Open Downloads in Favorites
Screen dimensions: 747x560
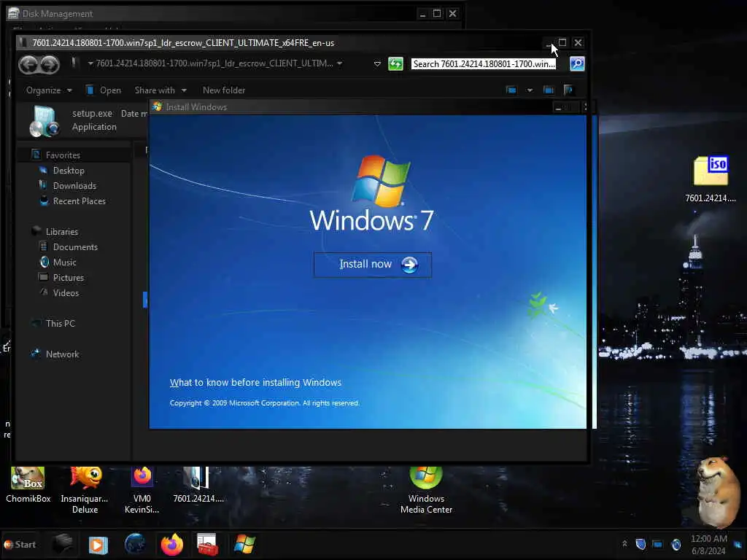click(x=68, y=186)
